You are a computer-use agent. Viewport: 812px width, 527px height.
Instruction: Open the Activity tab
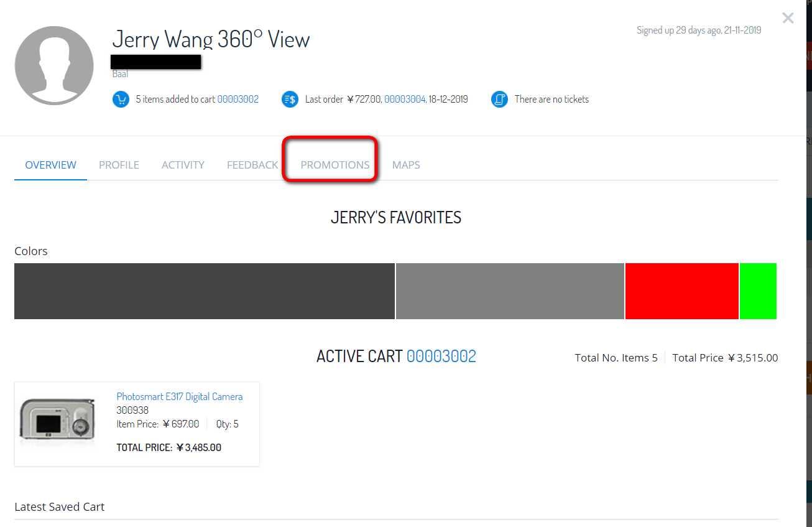183,165
